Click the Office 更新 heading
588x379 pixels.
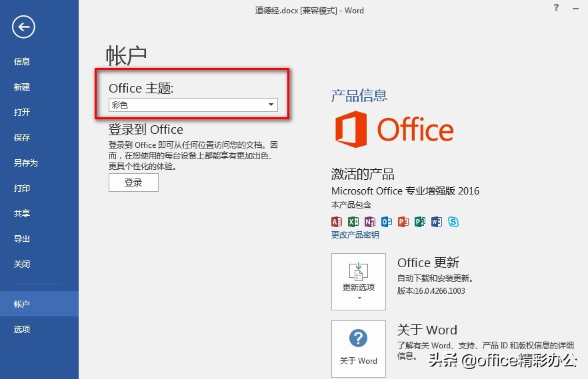click(428, 262)
